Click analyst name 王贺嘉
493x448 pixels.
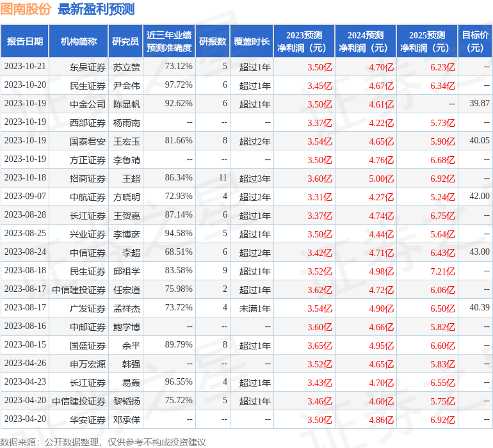126,216
